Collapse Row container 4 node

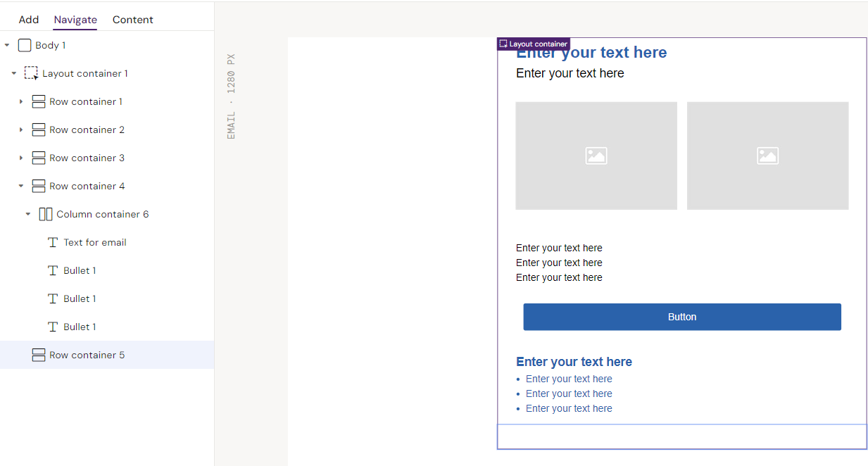coord(21,186)
